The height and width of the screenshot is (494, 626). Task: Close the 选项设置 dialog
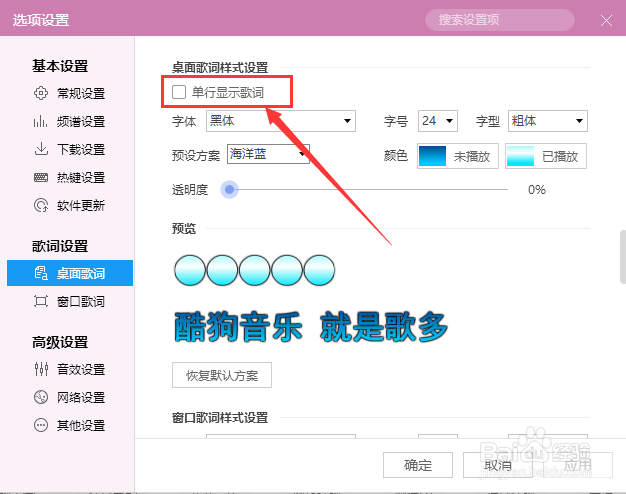(606, 20)
